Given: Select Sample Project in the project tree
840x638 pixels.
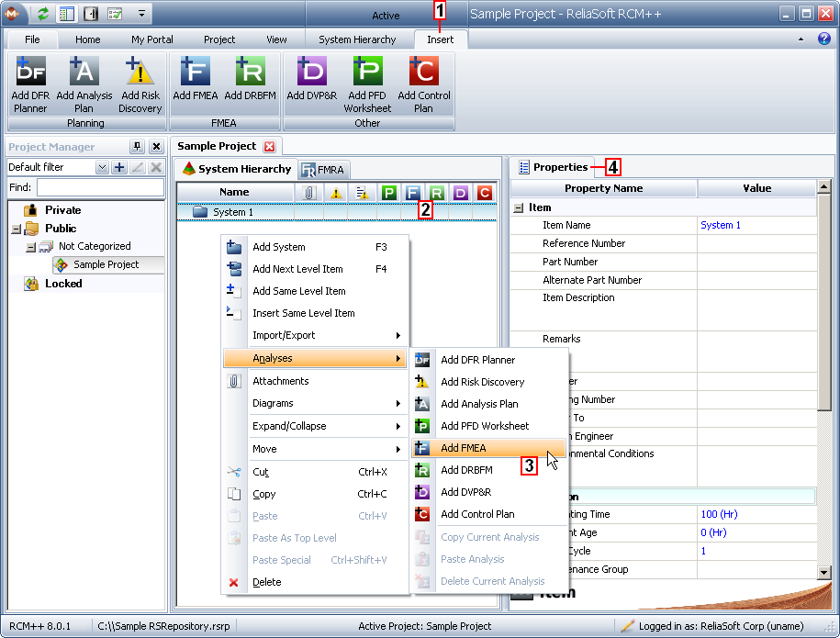Looking at the screenshot, I should (x=106, y=264).
